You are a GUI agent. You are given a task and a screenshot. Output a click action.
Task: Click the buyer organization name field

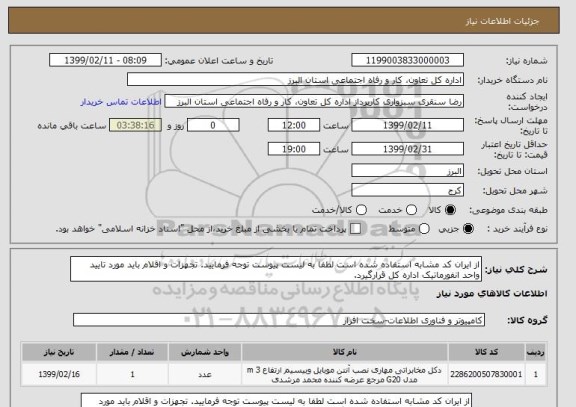pyautogui.click(x=295, y=79)
